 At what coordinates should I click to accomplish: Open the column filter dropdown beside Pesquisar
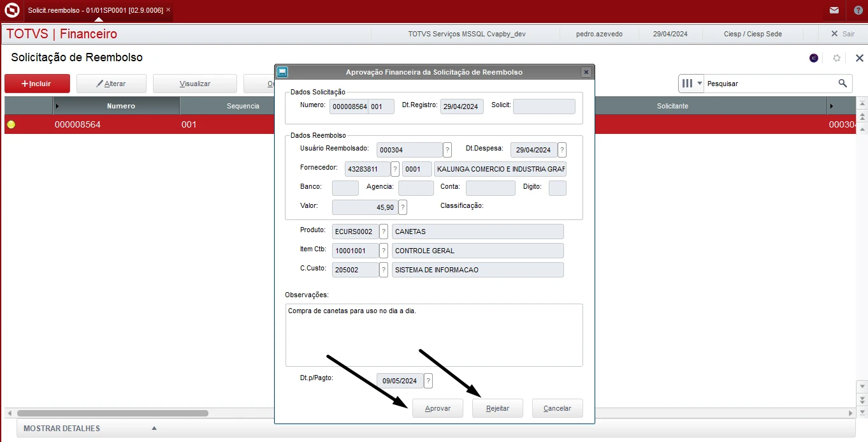(700, 84)
